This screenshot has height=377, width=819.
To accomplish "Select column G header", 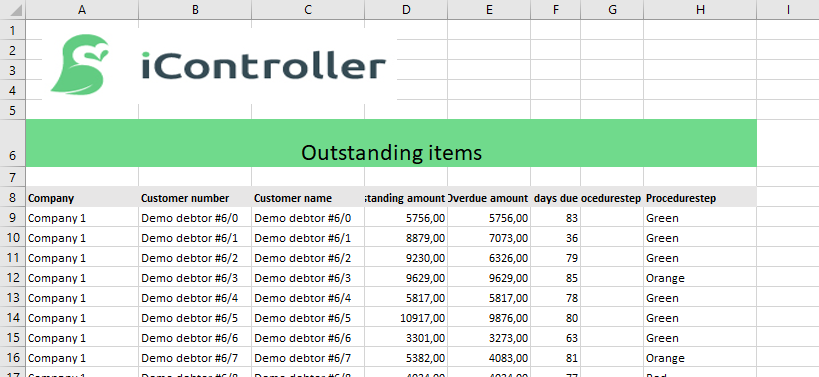I will click(x=612, y=9).
